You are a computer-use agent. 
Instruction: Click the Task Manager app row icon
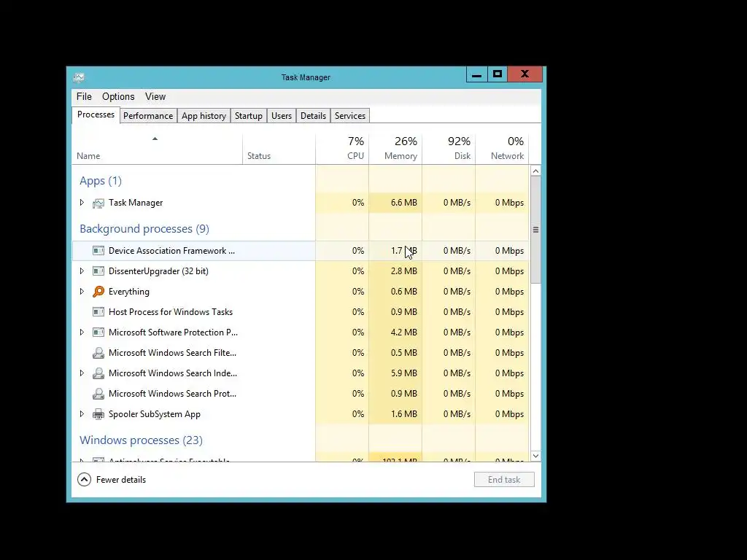click(x=98, y=203)
